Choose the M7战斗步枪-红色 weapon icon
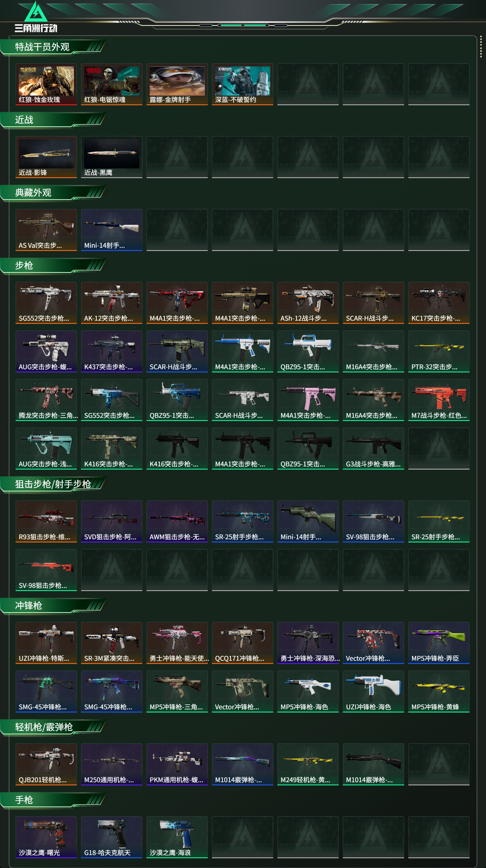This screenshot has height=868, width=486. click(439, 400)
